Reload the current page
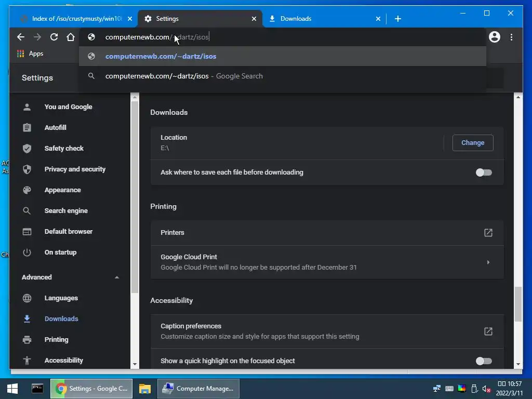Viewport: 532px width, 399px height. tap(54, 37)
